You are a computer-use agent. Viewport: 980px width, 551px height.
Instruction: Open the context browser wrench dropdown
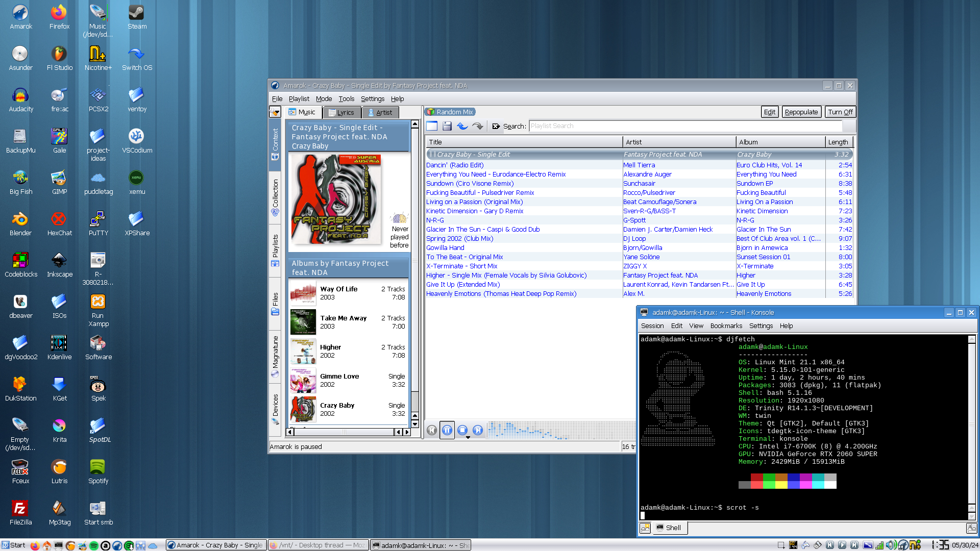[275, 112]
